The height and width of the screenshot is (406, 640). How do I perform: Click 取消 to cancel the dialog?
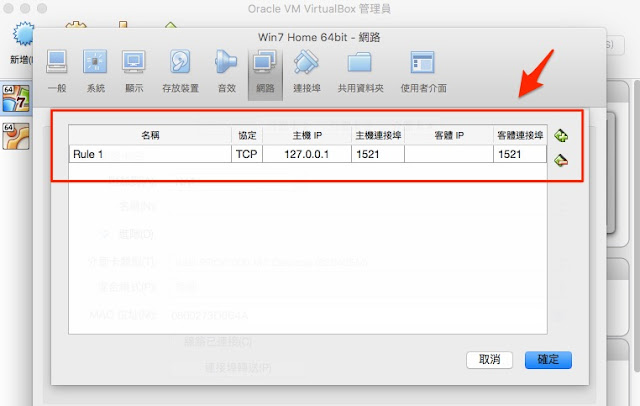[x=489, y=359]
